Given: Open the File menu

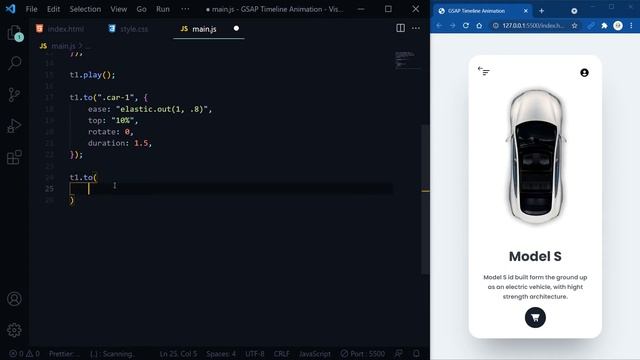Looking at the screenshot, I should (31, 9).
